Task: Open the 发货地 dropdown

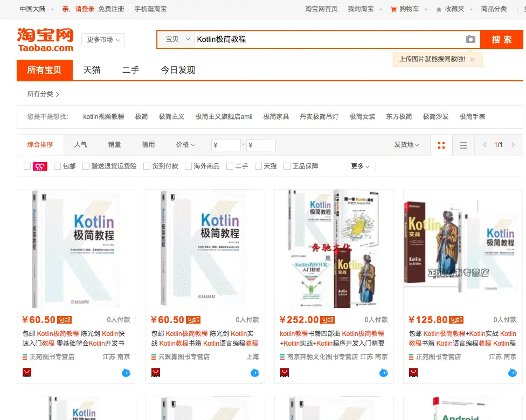Action: pos(406,144)
